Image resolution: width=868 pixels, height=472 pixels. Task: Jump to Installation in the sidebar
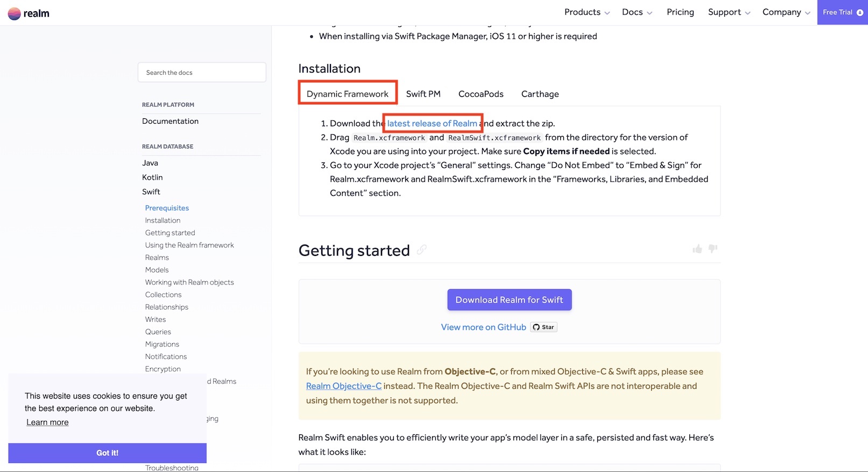click(x=163, y=220)
